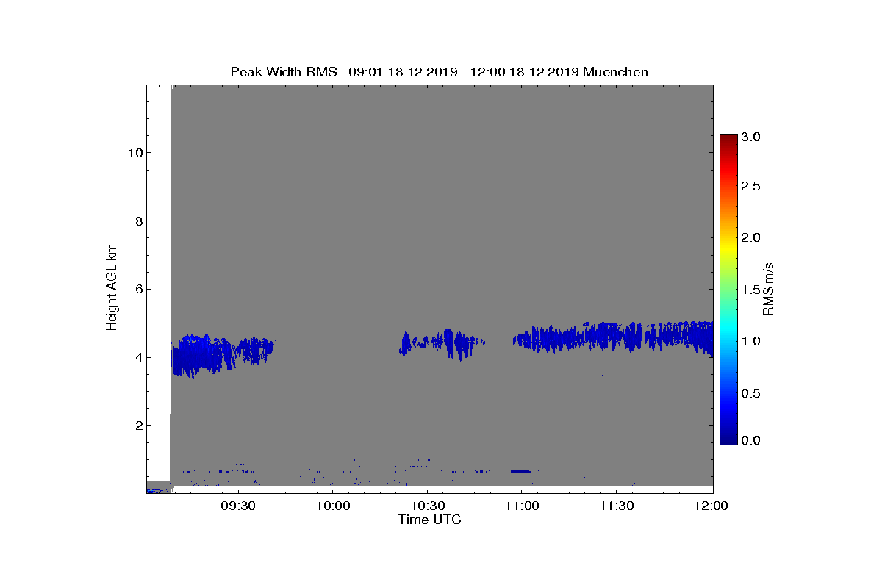Click the 'Time UTC' axis label
Image resolution: width=882 pixels, height=588 pixels.
(x=430, y=520)
